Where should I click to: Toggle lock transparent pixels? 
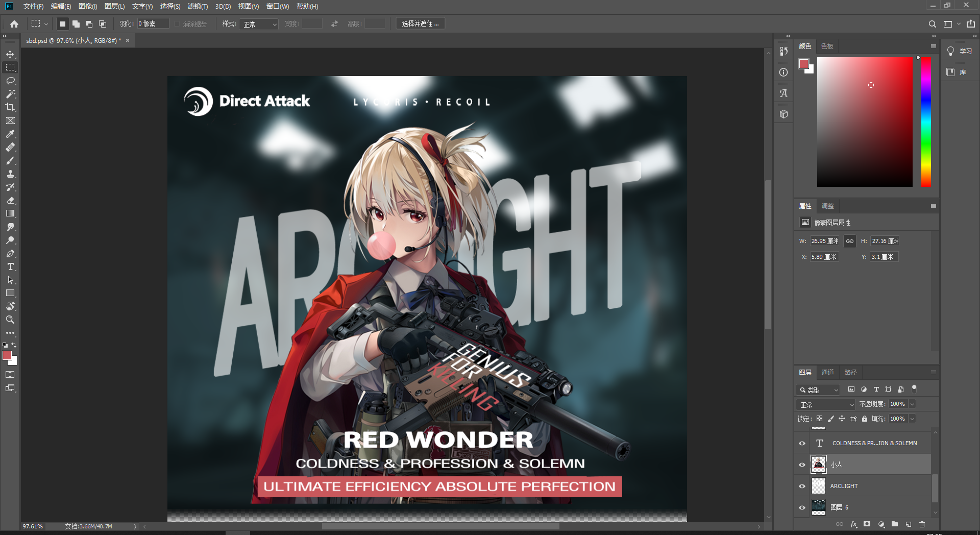pyautogui.click(x=819, y=419)
